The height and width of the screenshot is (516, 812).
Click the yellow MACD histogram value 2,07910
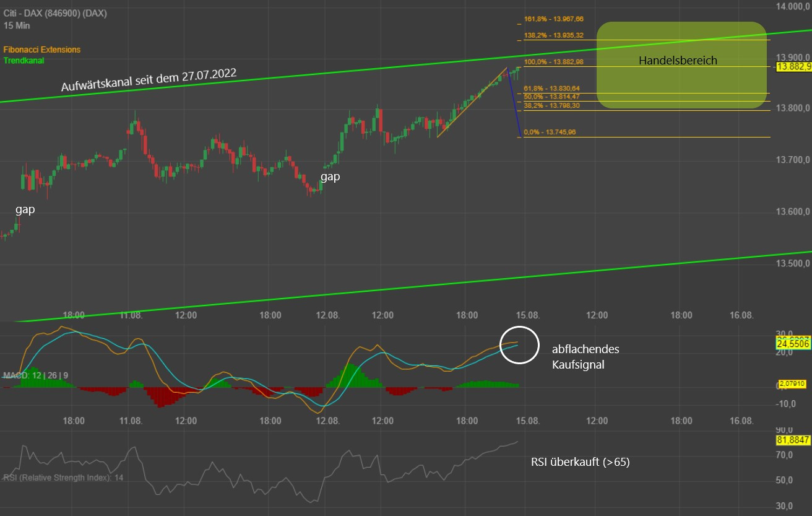tap(792, 384)
